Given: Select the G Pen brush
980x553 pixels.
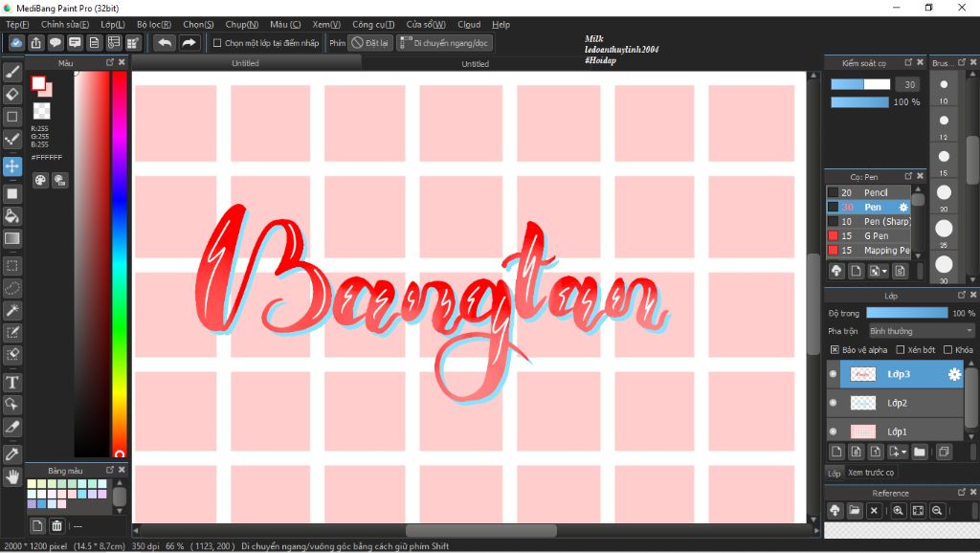Looking at the screenshot, I should click(x=876, y=235).
